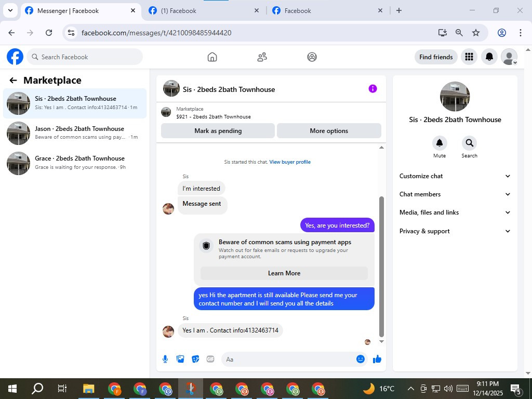Choose a sticker icon

tap(195, 359)
